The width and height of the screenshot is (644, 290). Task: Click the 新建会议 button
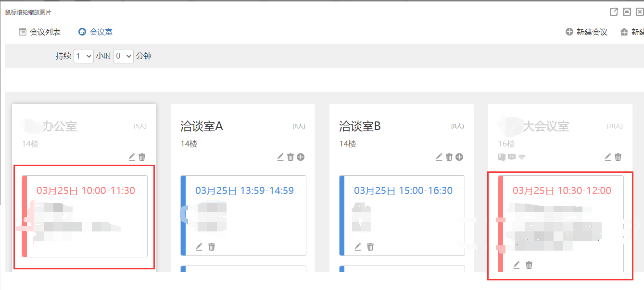tap(586, 32)
